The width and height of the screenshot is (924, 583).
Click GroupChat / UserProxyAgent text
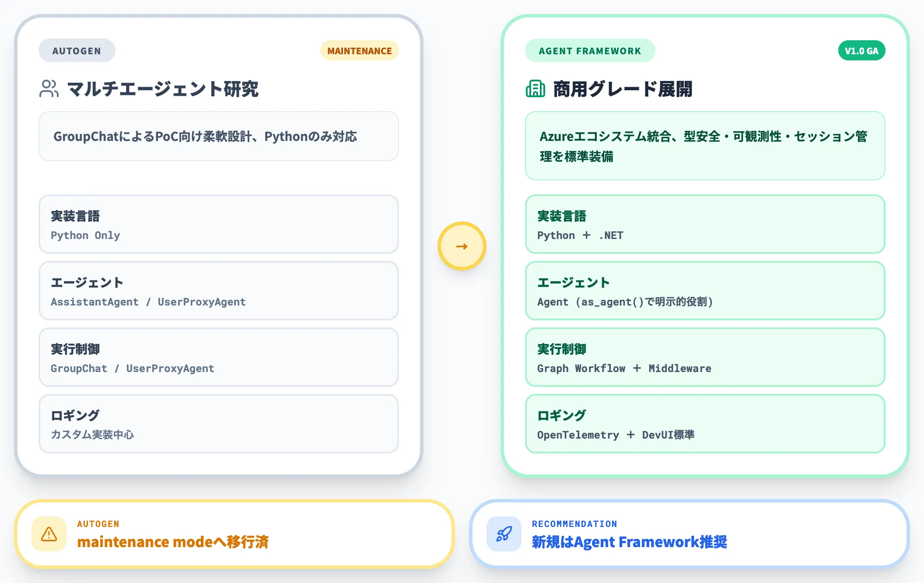click(x=133, y=369)
